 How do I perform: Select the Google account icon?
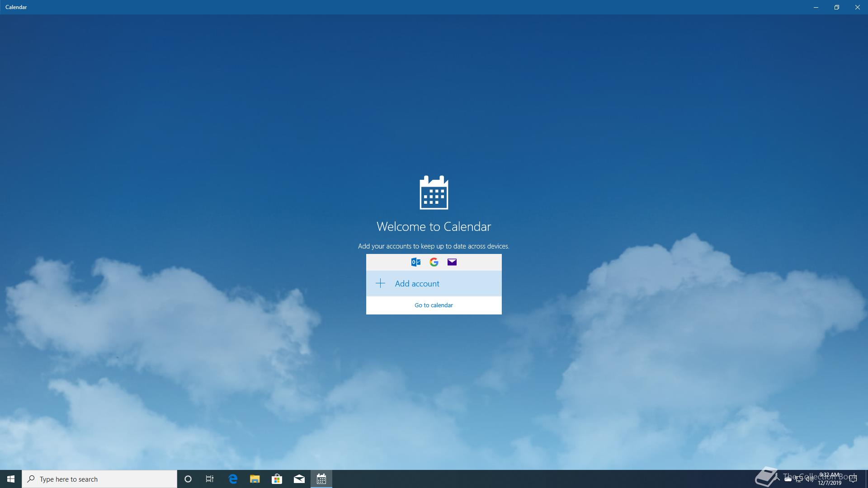(x=434, y=262)
